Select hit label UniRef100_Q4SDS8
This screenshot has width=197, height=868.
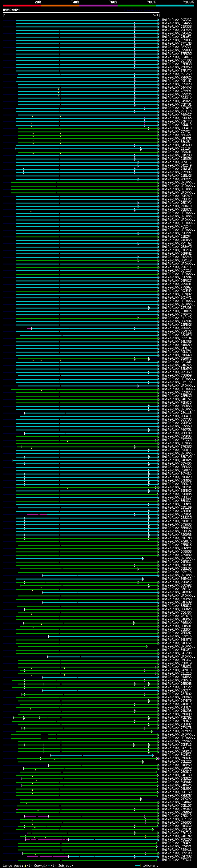tap(176, 240)
